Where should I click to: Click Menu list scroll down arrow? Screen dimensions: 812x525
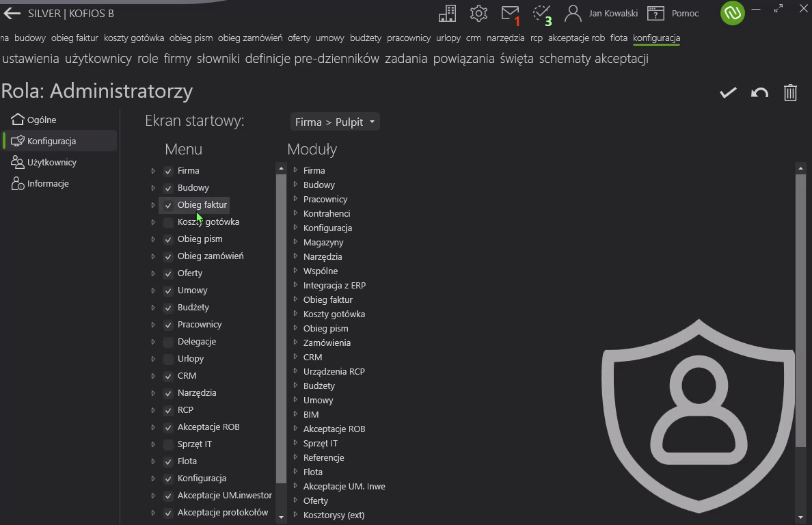[281, 517]
